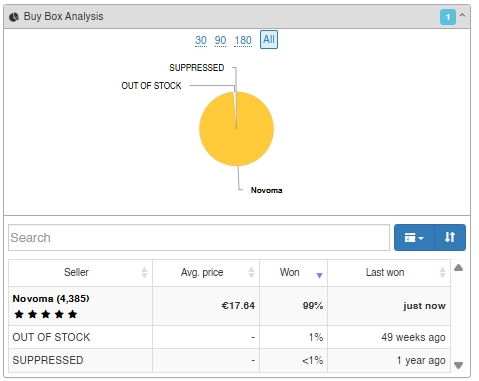Click the 99% won cell
The image size is (479, 381).
[294, 306]
